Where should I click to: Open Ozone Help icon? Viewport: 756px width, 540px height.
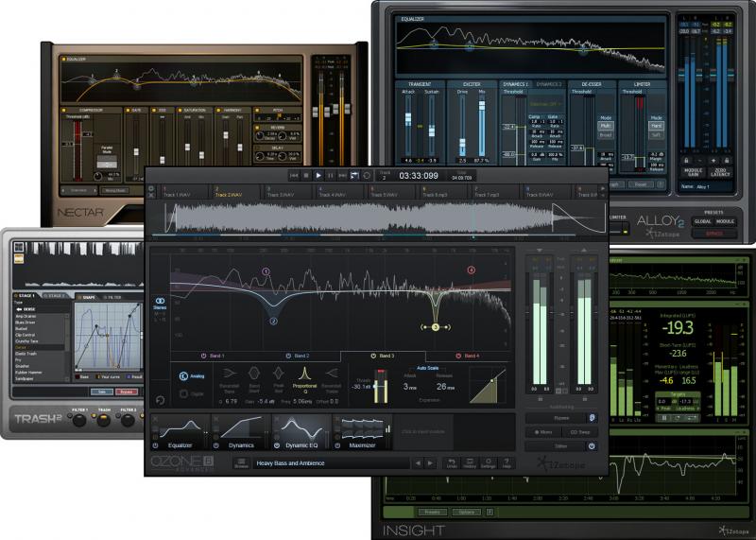point(507,463)
